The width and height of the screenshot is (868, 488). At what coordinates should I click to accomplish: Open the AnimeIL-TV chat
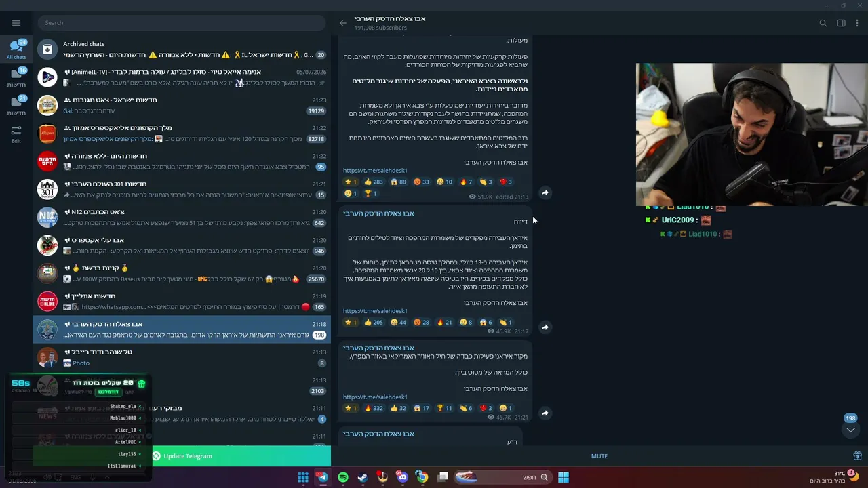[x=182, y=77]
